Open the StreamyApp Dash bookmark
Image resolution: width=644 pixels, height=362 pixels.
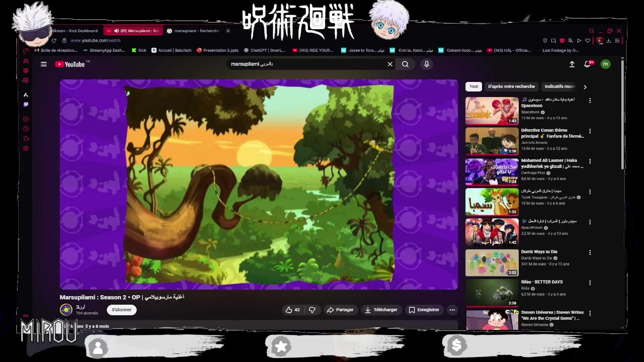(104, 50)
